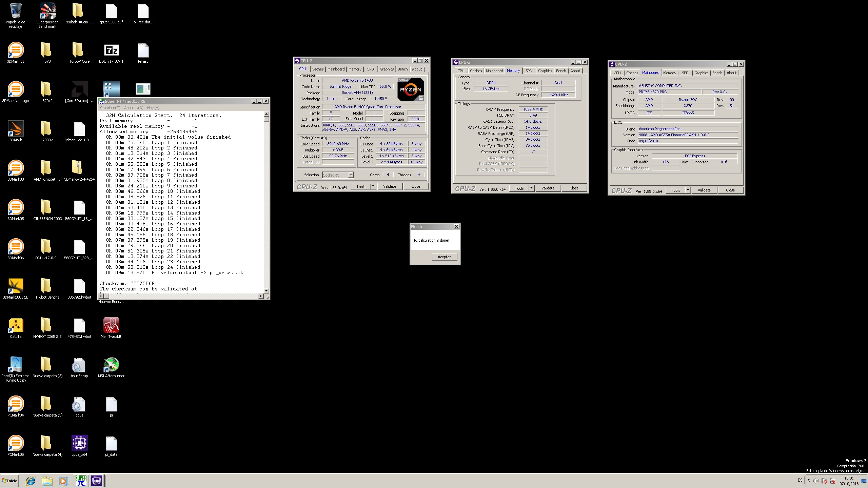
Task: Open 3DMark 11 desktop shortcut
Action: click(x=15, y=53)
